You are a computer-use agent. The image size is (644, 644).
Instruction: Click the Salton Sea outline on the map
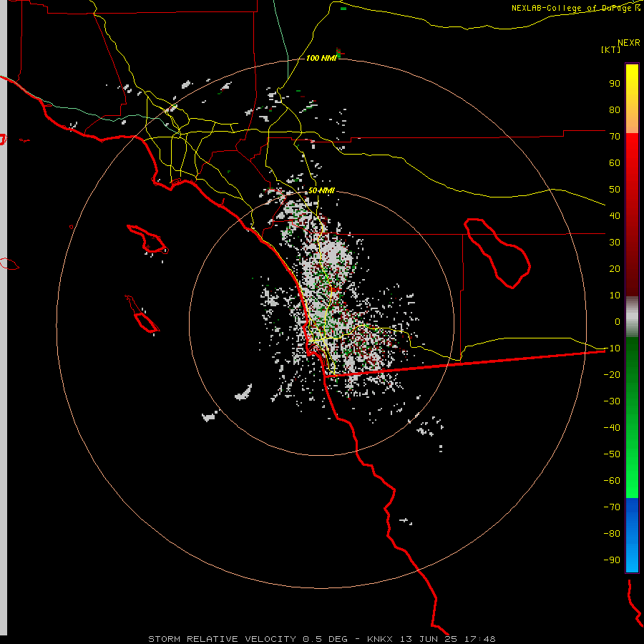[x=497, y=253]
